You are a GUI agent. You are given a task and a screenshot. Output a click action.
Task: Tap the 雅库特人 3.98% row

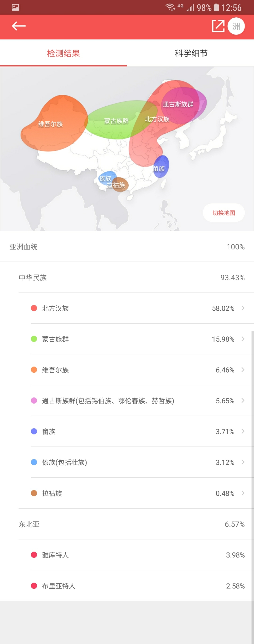137,555
